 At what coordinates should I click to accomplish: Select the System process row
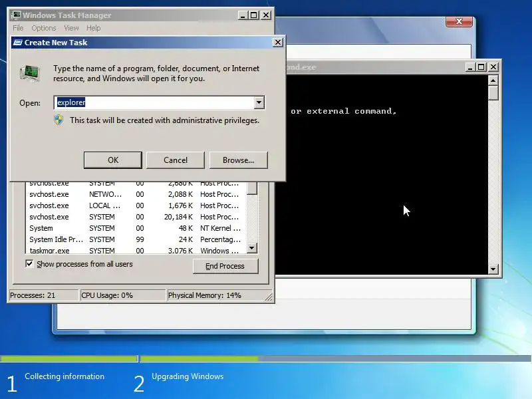click(x=136, y=228)
